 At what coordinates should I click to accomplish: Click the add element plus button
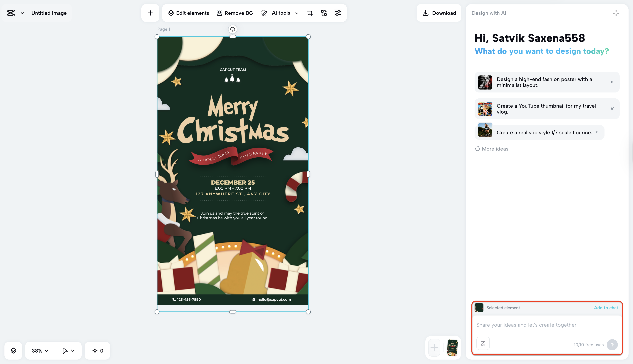tap(150, 13)
